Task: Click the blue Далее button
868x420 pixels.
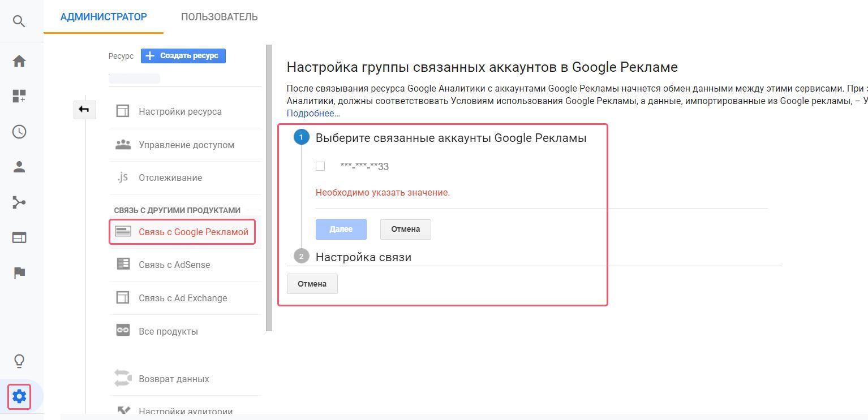Action: (341, 229)
